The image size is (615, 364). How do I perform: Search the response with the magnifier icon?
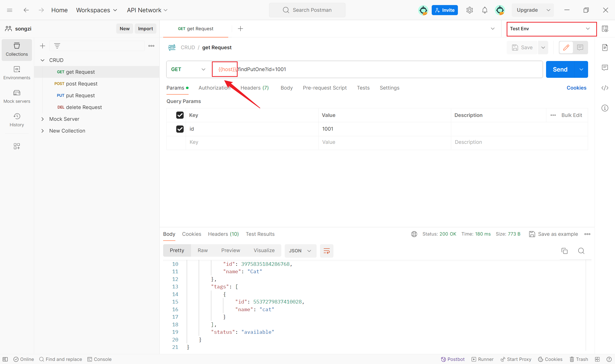click(x=581, y=251)
